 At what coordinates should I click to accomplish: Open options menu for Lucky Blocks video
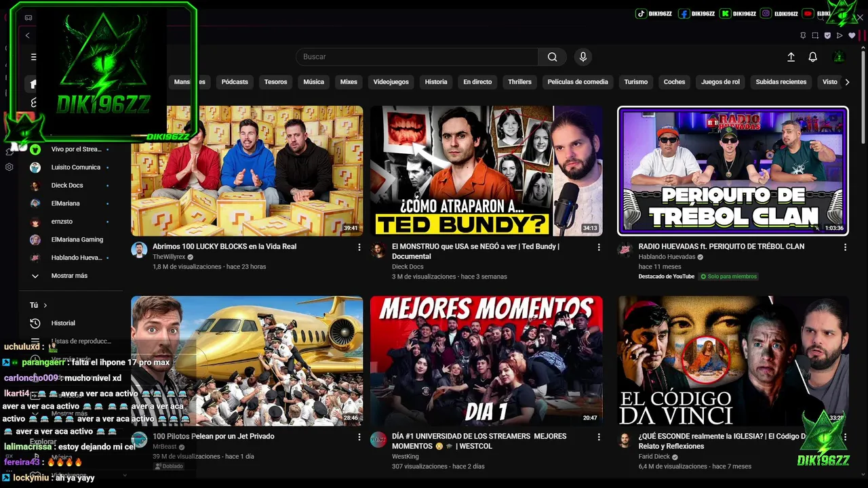point(359,247)
